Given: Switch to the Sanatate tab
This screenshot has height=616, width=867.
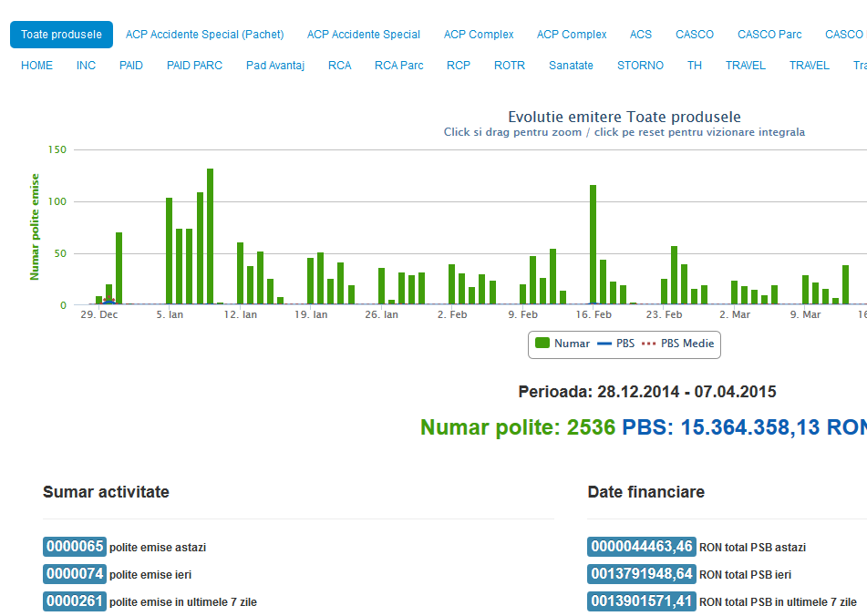Looking at the screenshot, I should pos(571,66).
